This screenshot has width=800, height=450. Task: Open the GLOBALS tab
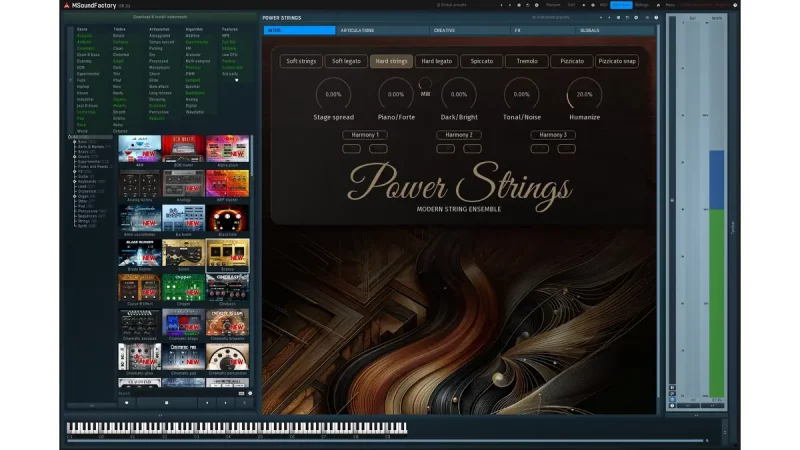[590, 30]
